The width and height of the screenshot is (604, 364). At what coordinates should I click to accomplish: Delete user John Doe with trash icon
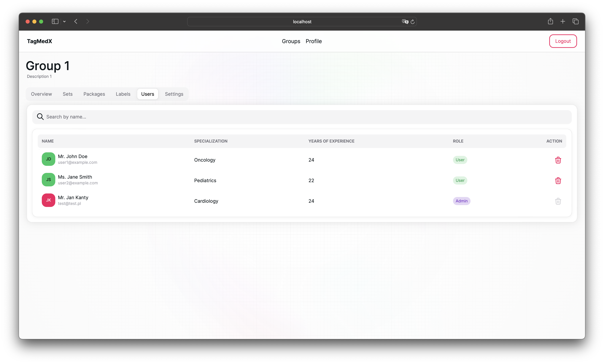(x=558, y=160)
